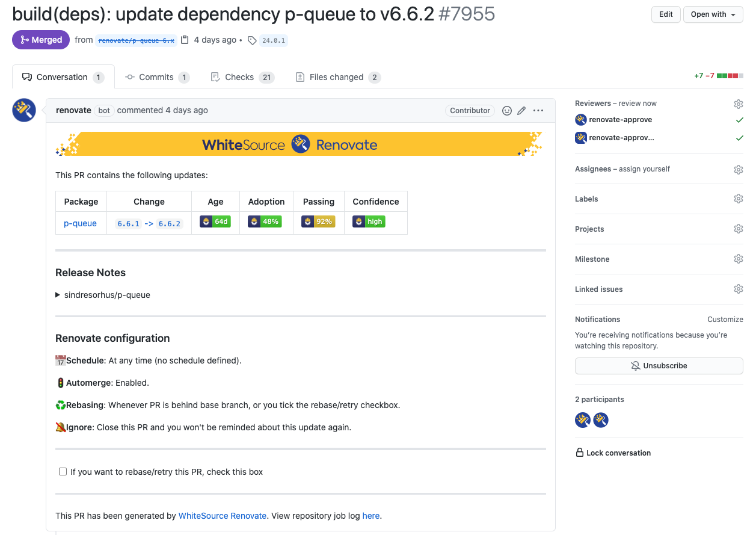This screenshot has height=535, width=756.
Task: Open the Assignees gear settings
Action: click(739, 170)
